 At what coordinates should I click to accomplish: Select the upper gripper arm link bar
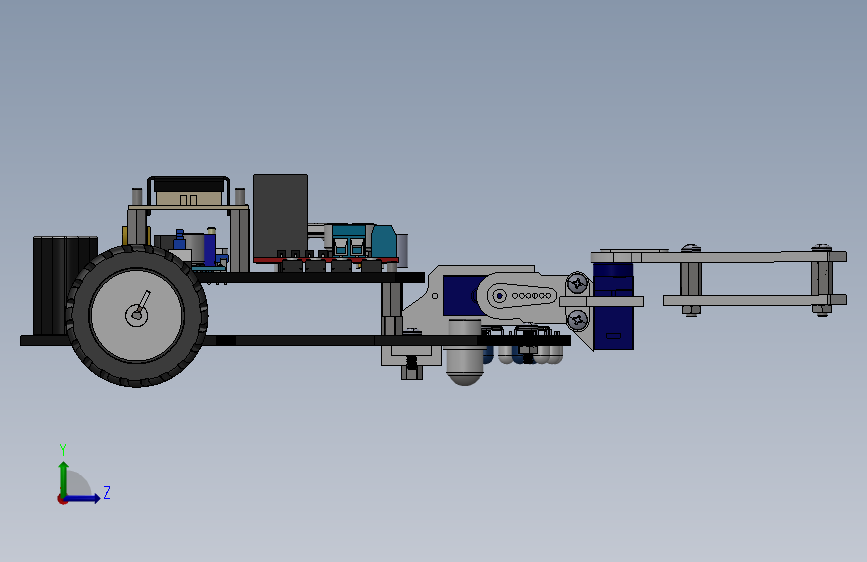[718, 257]
